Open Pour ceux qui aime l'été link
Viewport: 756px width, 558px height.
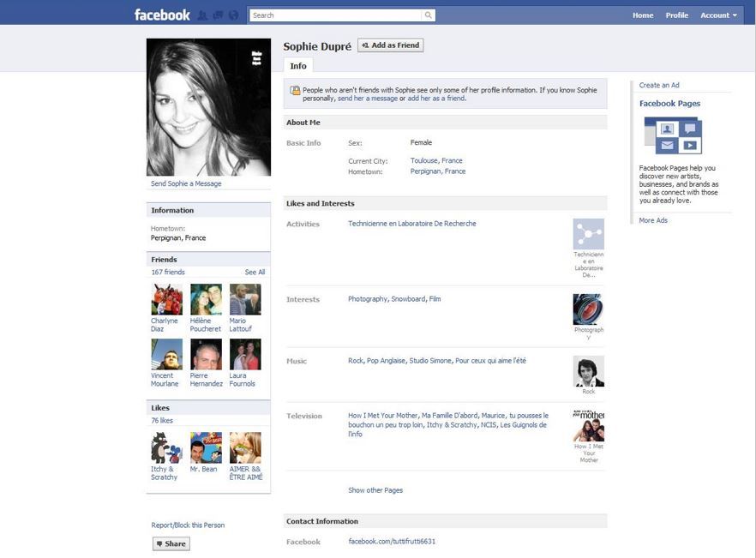click(x=491, y=361)
